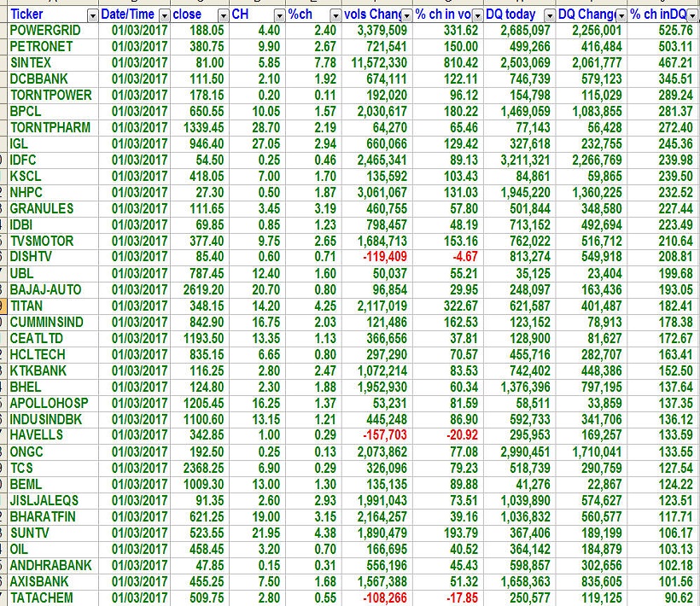The image size is (700, 606).
Task: Click TCS close price 2368.25
Action: click(x=200, y=468)
